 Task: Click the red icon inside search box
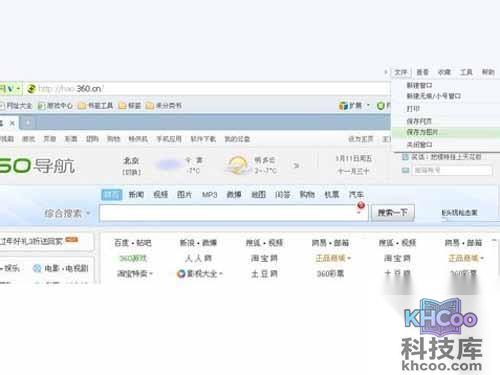click(361, 206)
